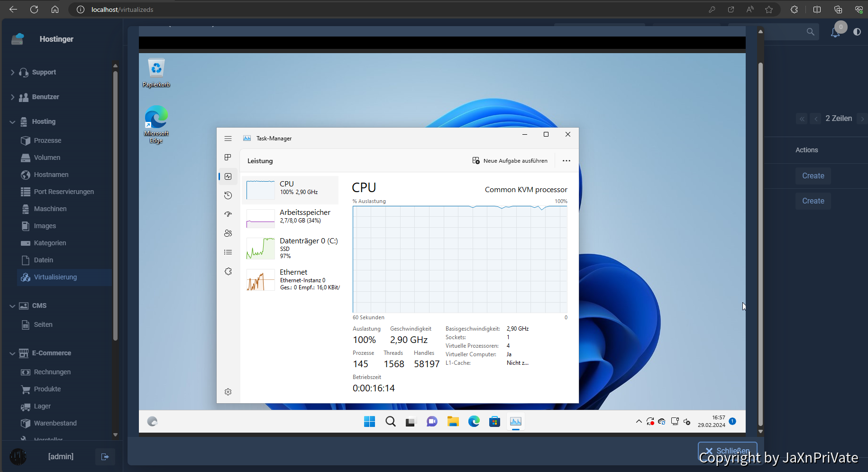Open the Services icon in Task Manager sidebar
The height and width of the screenshot is (472, 868).
228,271
